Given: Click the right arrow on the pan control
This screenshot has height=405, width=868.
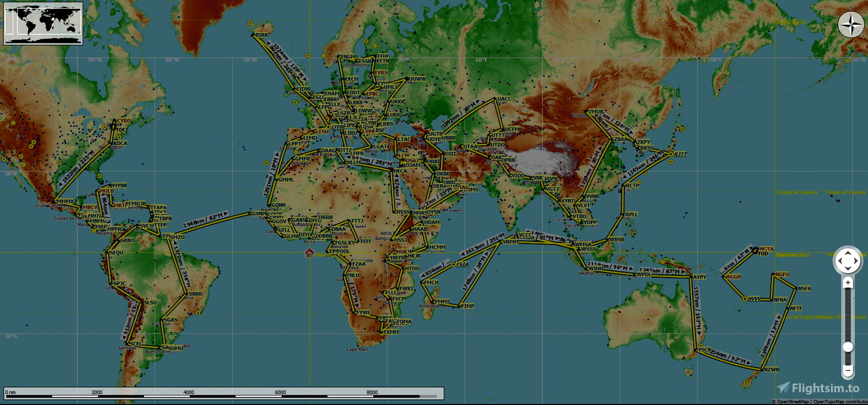Looking at the screenshot, I should [856, 260].
